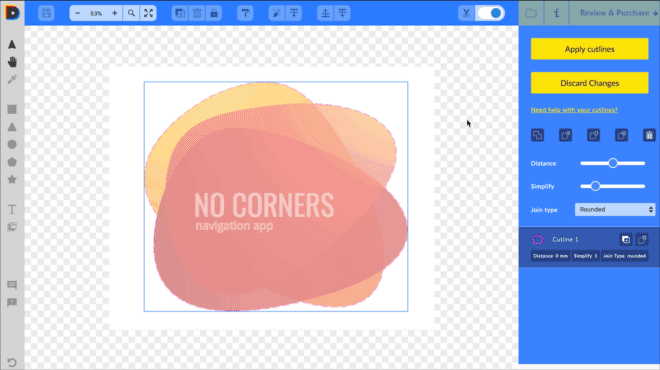Select the pentagon shape tool

pyautogui.click(x=12, y=162)
